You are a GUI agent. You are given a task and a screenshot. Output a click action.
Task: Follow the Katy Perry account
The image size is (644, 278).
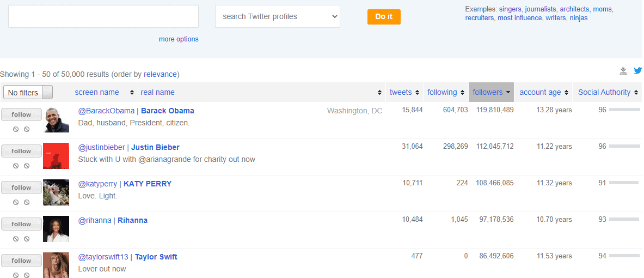(21, 188)
